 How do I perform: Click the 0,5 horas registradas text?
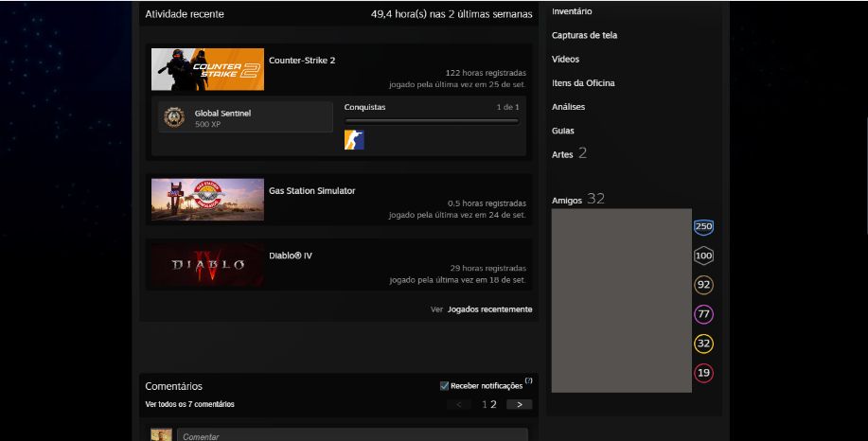(487, 203)
